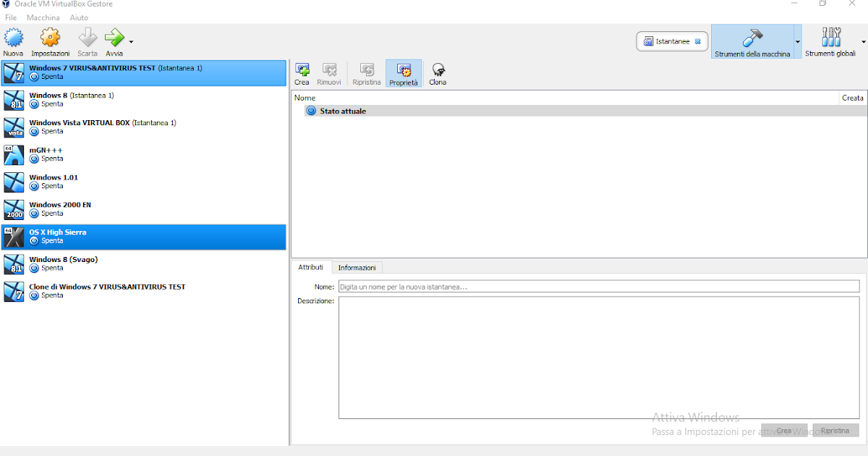Click the Nome input field for the snapshot

click(506, 286)
